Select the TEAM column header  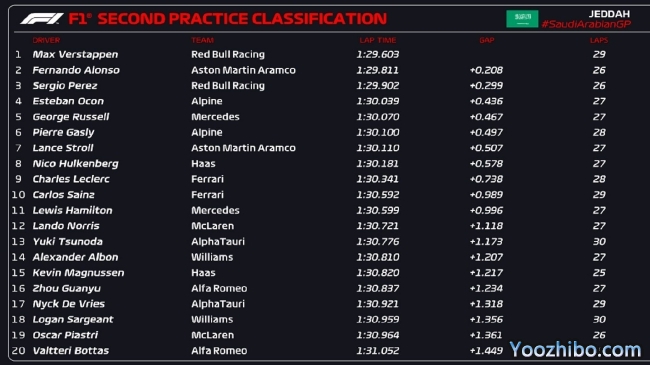coord(202,40)
